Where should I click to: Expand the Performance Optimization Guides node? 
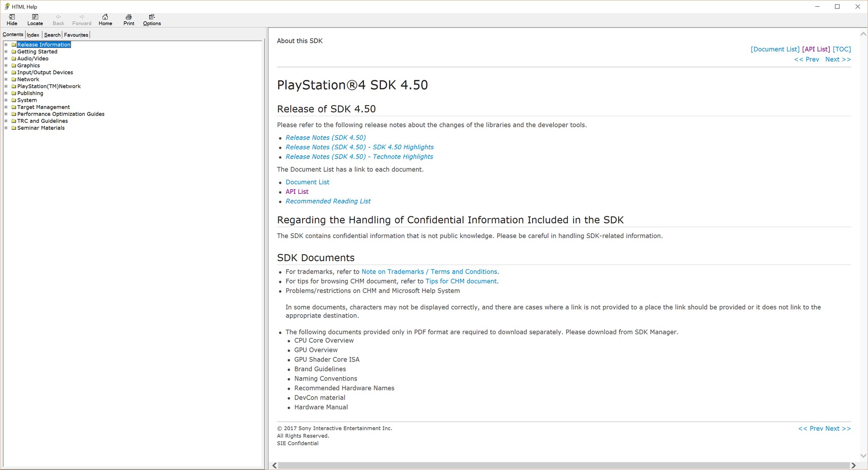pos(6,114)
